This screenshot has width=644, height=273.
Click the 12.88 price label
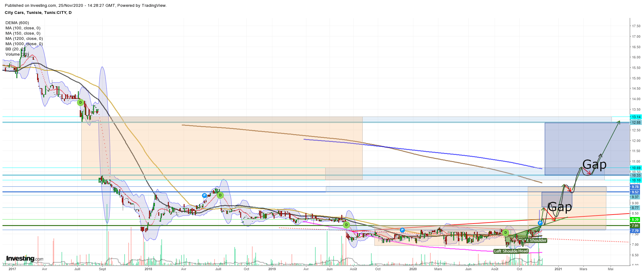pyautogui.click(x=636, y=122)
